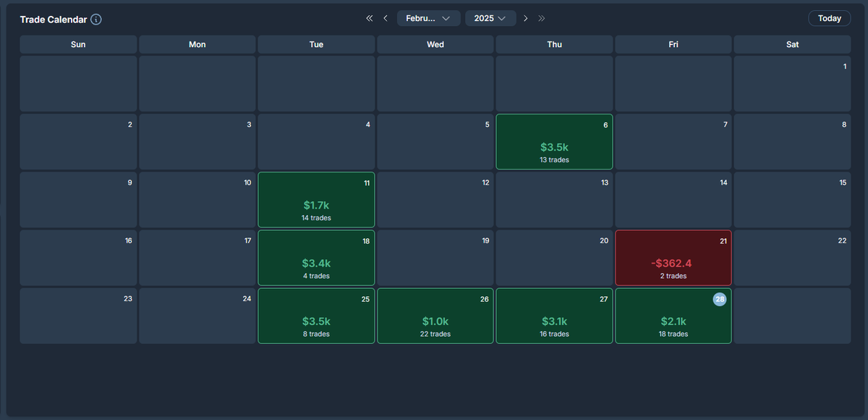The width and height of the screenshot is (868, 420).
Task: Click the "18 trades" label
Action: 673,334
